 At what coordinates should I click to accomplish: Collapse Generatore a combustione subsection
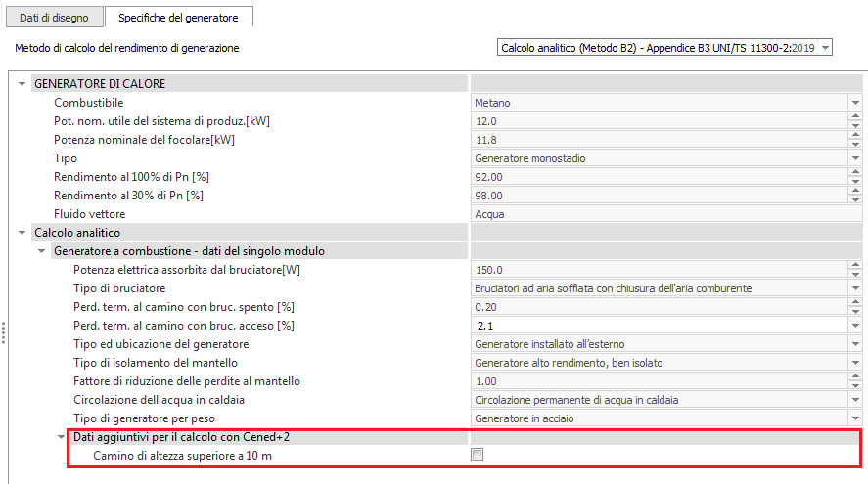click(x=42, y=251)
